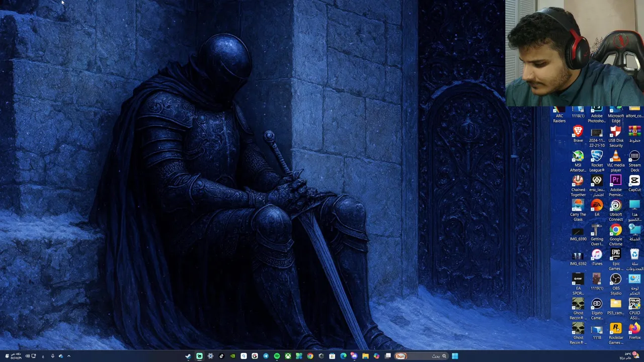Open the ARC Raiders desktop shortcut

(x=559, y=115)
